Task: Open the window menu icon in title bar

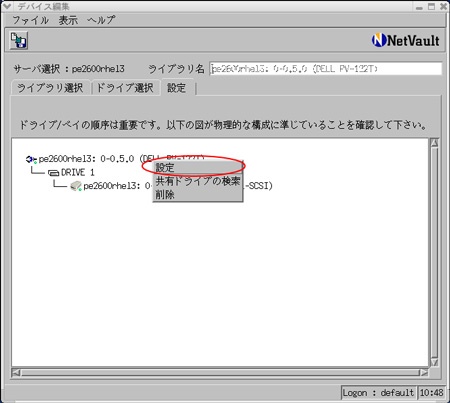Action: tap(7, 6)
